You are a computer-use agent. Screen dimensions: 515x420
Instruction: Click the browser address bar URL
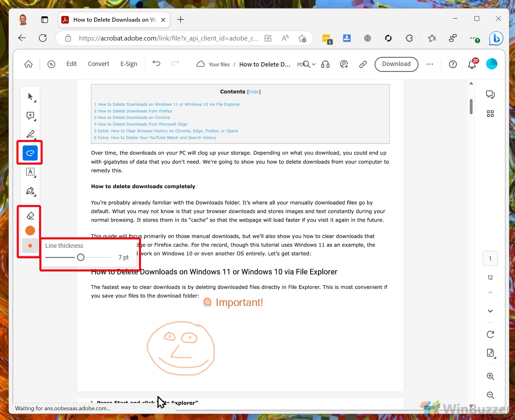(168, 38)
